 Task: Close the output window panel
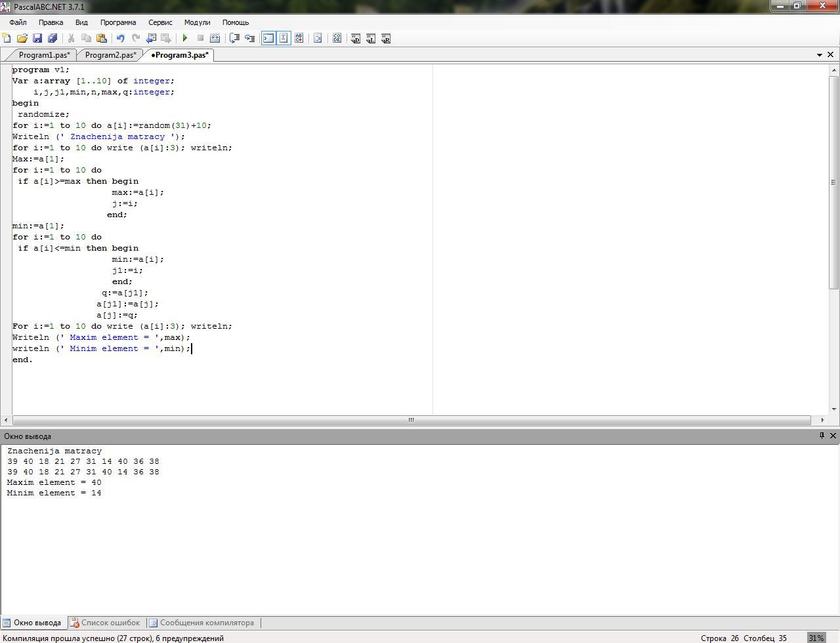click(x=833, y=436)
